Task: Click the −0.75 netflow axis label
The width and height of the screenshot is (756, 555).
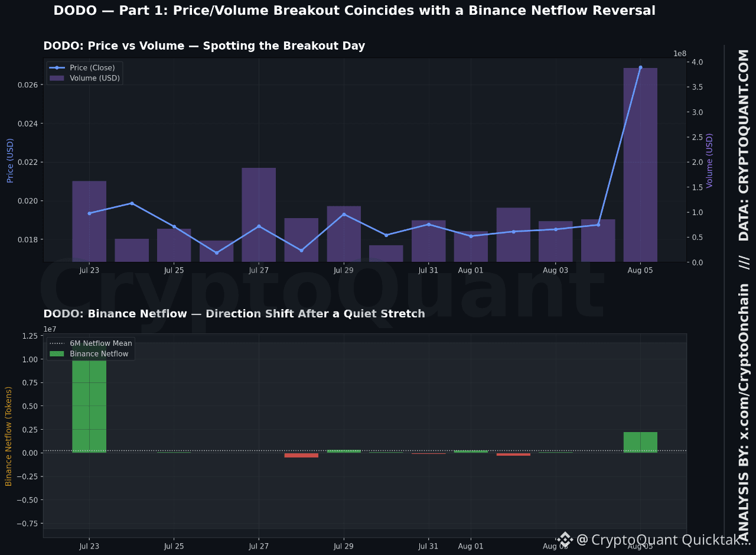Action: tap(27, 524)
